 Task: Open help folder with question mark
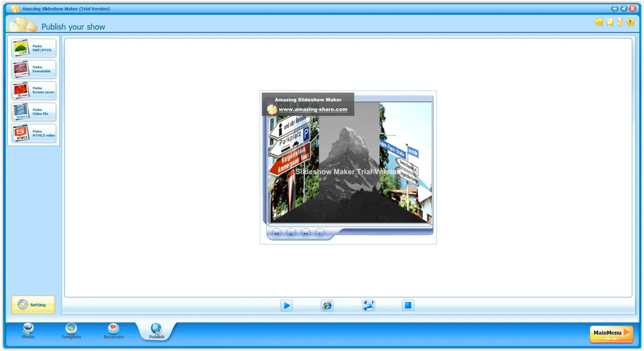(x=630, y=22)
